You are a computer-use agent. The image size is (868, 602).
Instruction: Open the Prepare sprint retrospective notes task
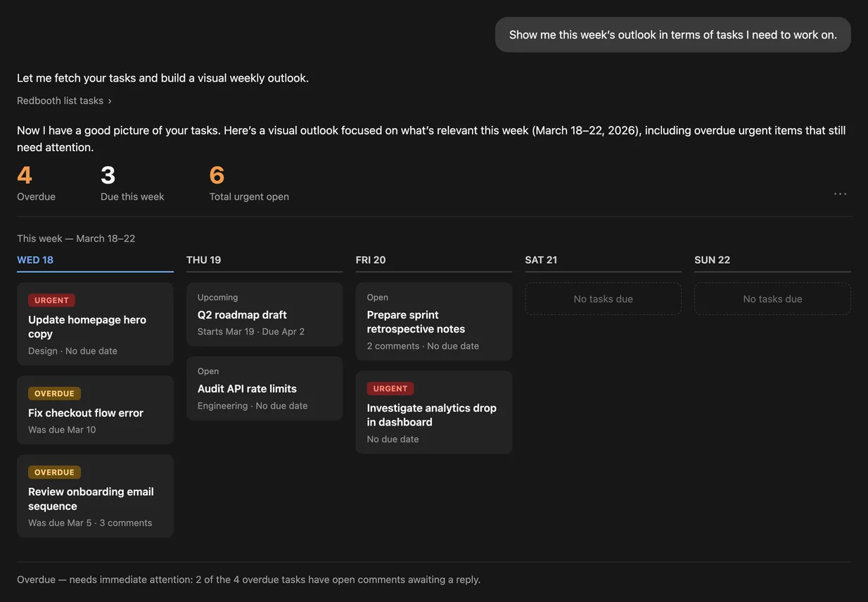[x=434, y=321]
